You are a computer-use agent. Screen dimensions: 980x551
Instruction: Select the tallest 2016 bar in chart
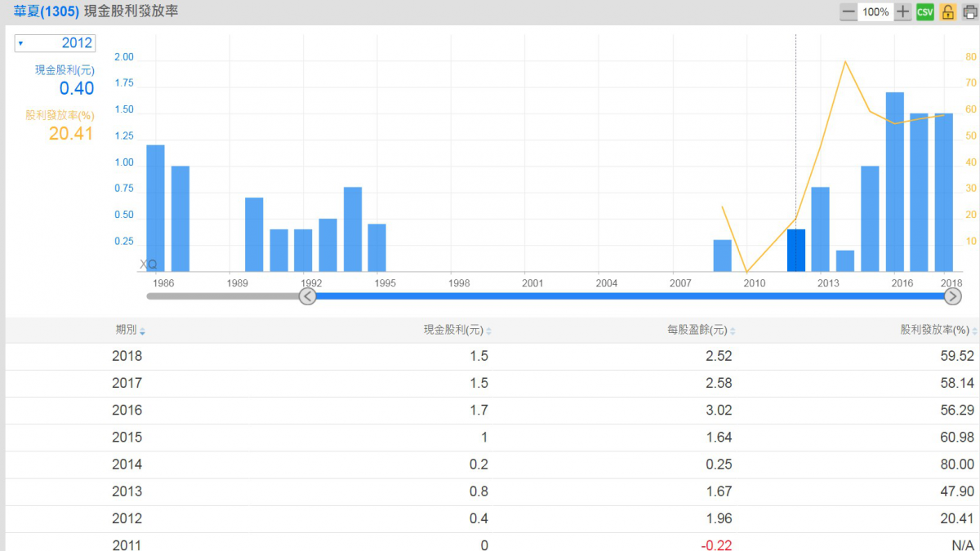(894, 181)
